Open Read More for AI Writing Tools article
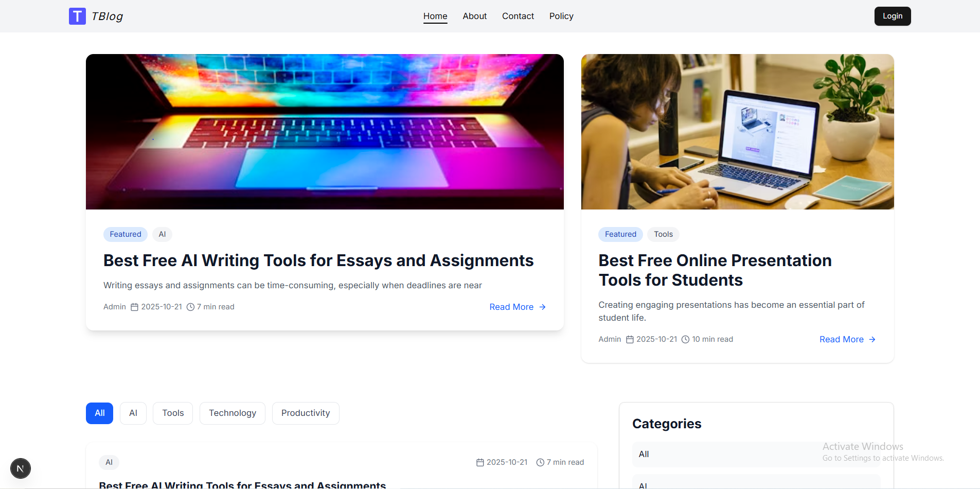The image size is (980, 489). (x=511, y=307)
